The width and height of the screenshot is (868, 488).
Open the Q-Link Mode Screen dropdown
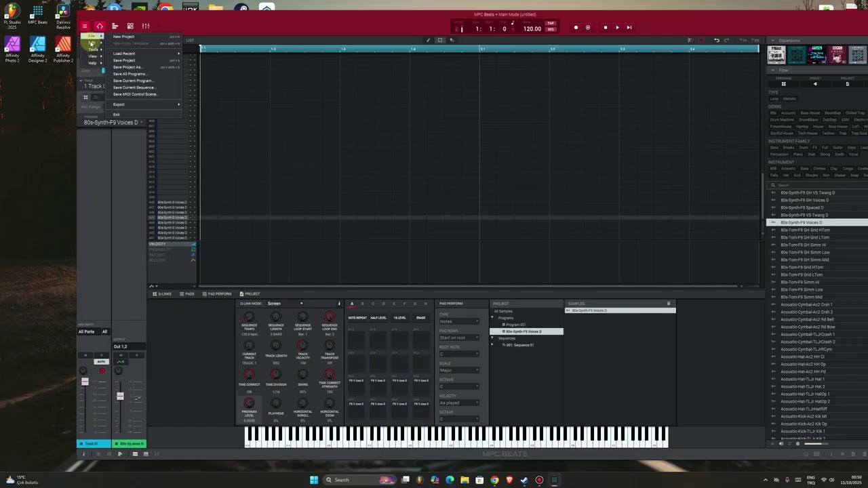coord(285,304)
